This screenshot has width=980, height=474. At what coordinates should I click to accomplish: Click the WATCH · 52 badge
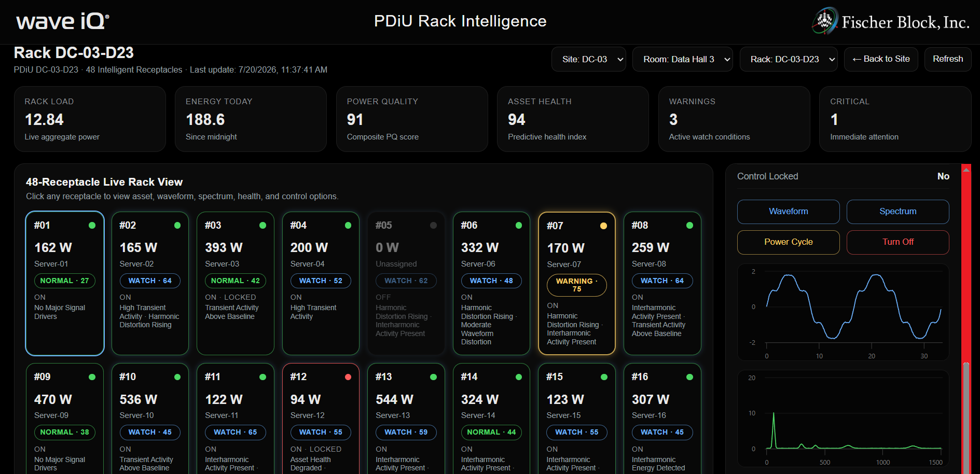point(321,281)
